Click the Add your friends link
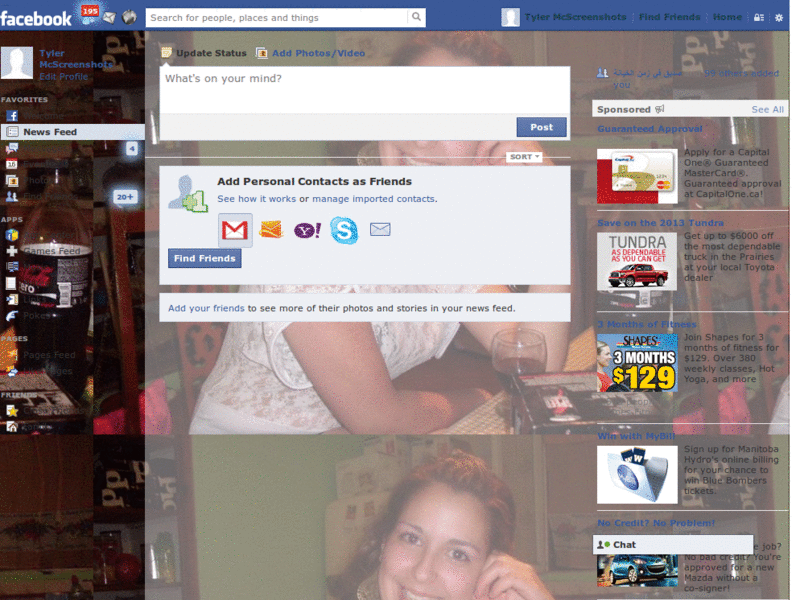This screenshot has width=800, height=600. [206, 308]
